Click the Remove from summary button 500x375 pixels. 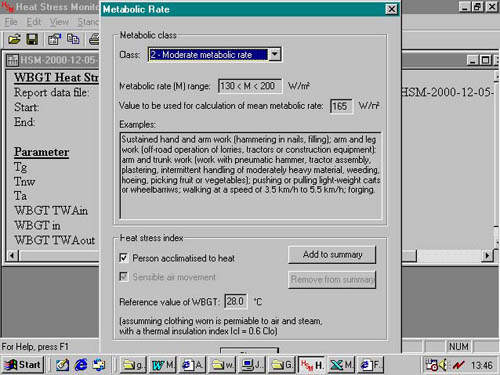pos(332,279)
